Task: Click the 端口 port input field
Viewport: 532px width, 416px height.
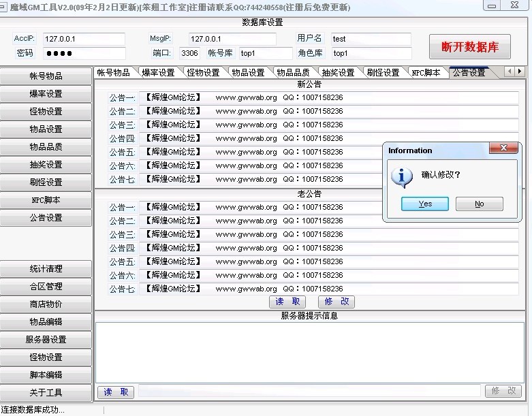Action: pos(190,53)
